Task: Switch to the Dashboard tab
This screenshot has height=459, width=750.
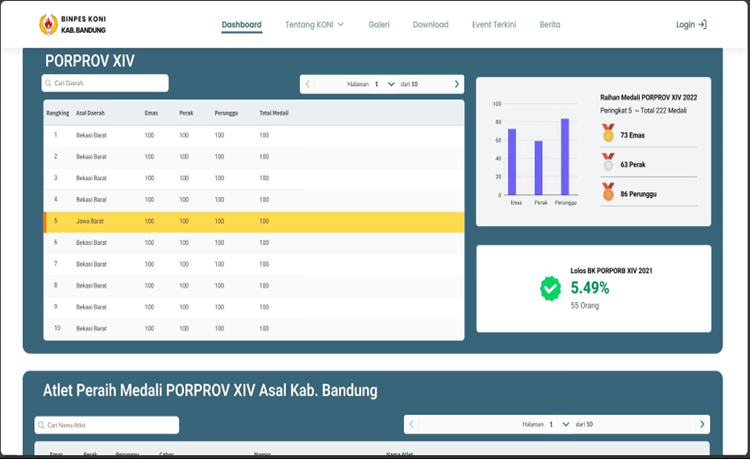Action: 241,24
